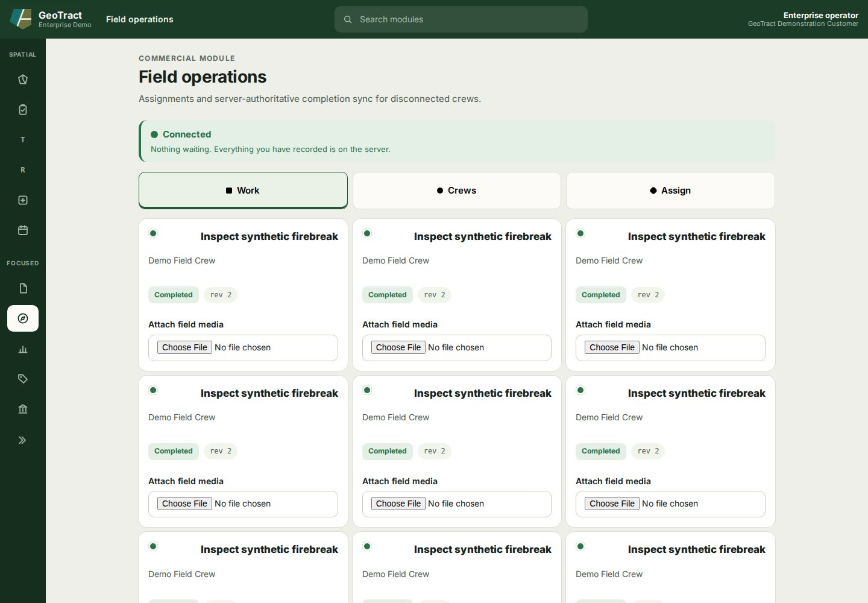Image resolution: width=868 pixels, height=603 pixels.
Task: Focus the Search modules field
Action: pyautogui.click(x=461, y=19)
